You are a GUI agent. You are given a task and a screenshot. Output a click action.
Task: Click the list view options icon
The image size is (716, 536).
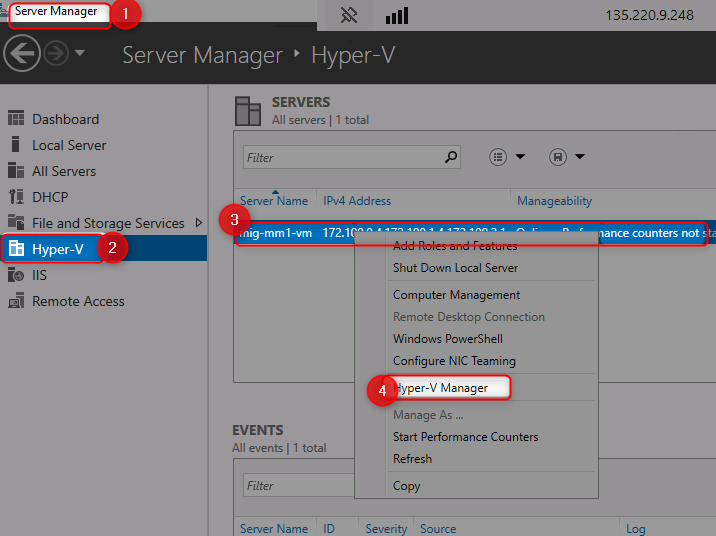tap(498, 157)
